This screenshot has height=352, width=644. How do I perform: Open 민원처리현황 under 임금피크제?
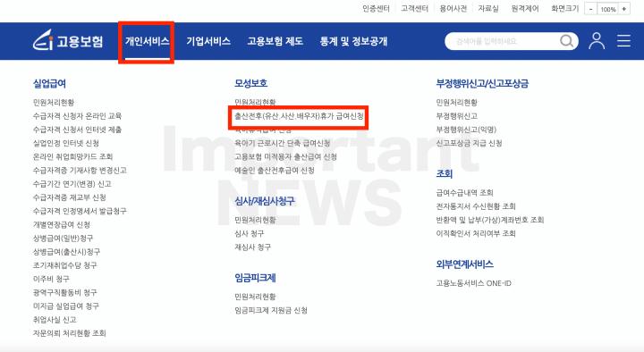(x=255, y=297)
